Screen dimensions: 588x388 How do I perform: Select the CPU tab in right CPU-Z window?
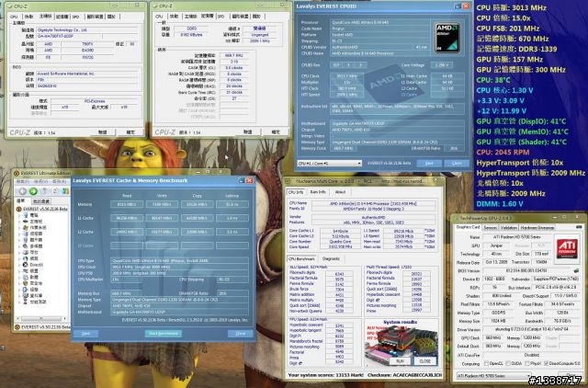[x=159, y=17]
